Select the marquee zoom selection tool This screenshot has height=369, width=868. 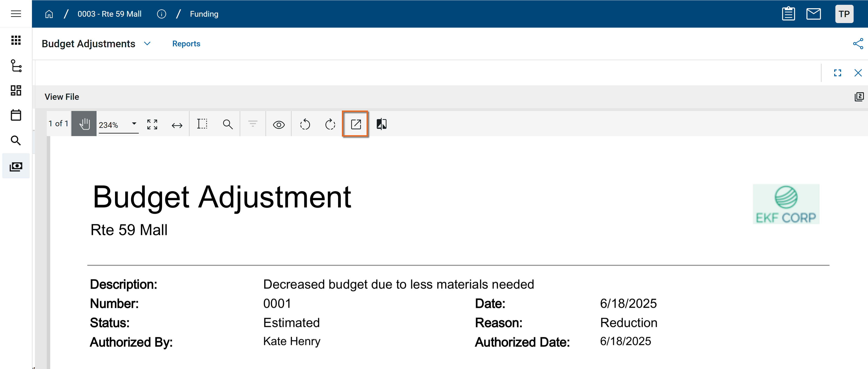click(x=202, y=124)
